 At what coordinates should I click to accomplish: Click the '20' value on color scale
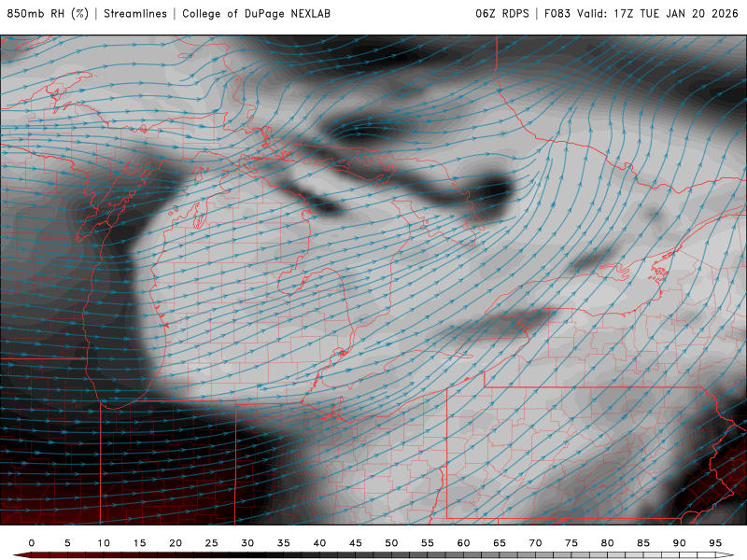click(176, 543)
